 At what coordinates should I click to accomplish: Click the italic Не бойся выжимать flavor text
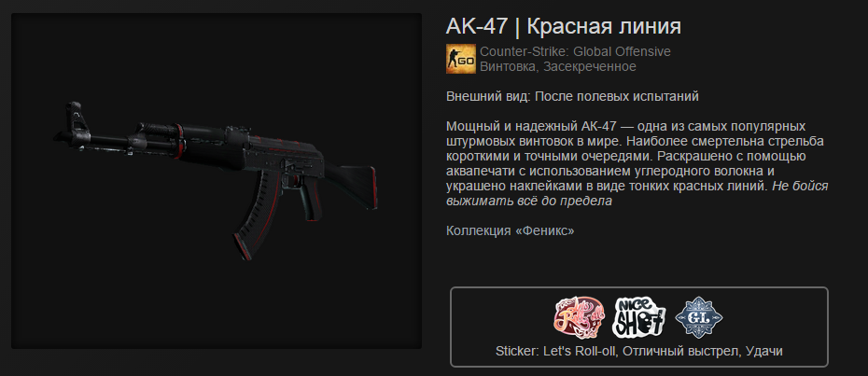click(x=637, y=193)
